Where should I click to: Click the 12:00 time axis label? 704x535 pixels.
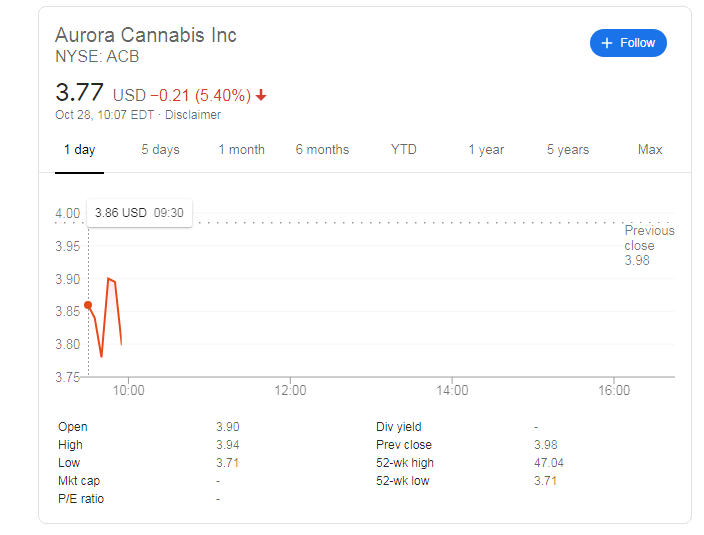click(290, 390)
